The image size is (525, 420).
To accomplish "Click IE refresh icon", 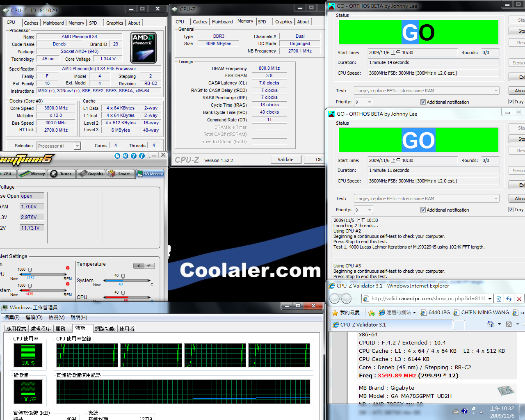I will [x=509, y=299].
